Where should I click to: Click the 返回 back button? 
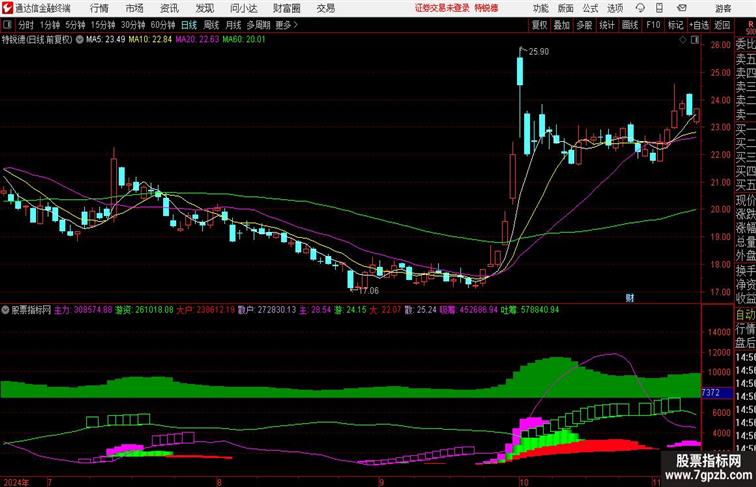pyautogui.click(x=722, y=25)
